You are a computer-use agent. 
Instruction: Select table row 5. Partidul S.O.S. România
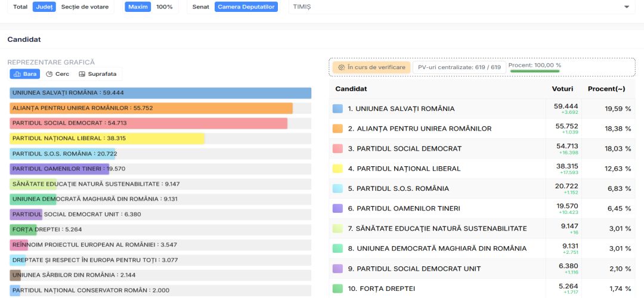click(x=482, y=188)
